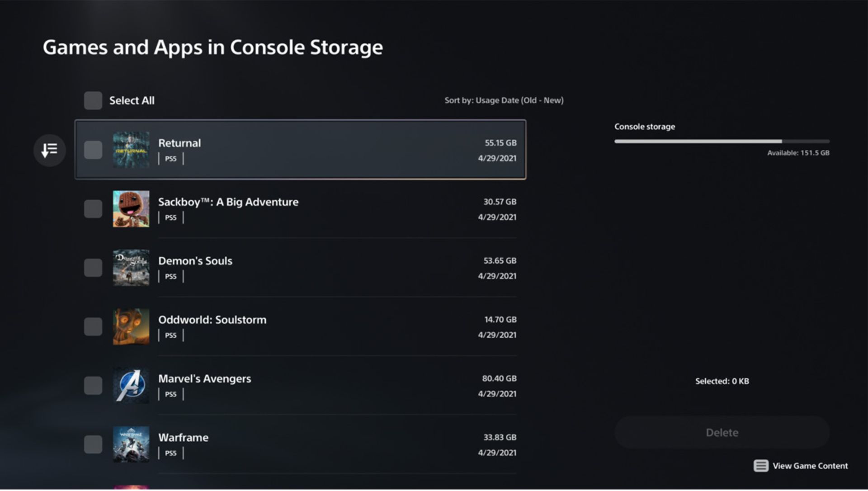Click the sort order icon button
This screenshot has width=868, height=491.
[49, 150]
